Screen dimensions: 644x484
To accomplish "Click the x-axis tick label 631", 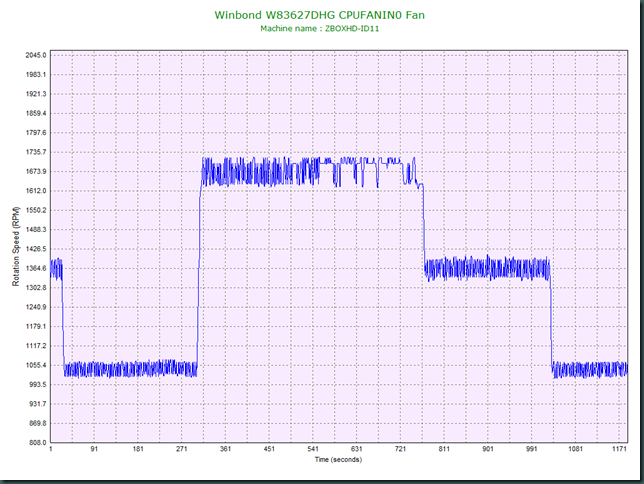I will tap(356, 449).
